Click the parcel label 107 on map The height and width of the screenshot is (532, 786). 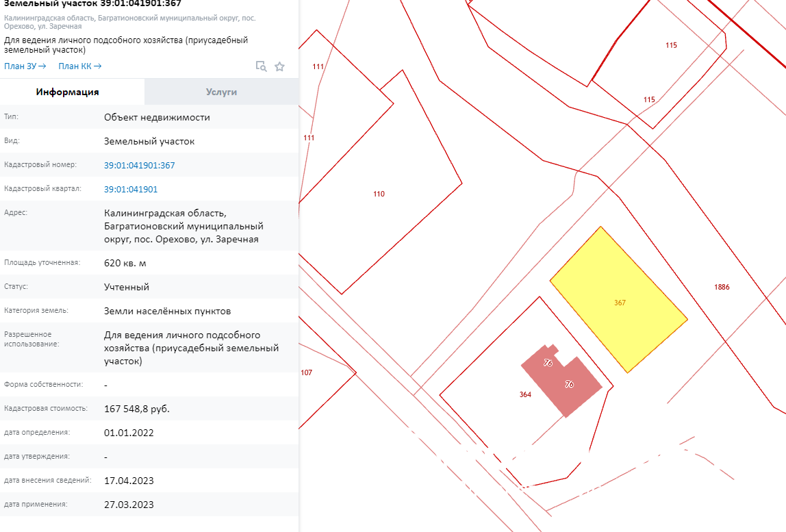[x=306, y=372]
